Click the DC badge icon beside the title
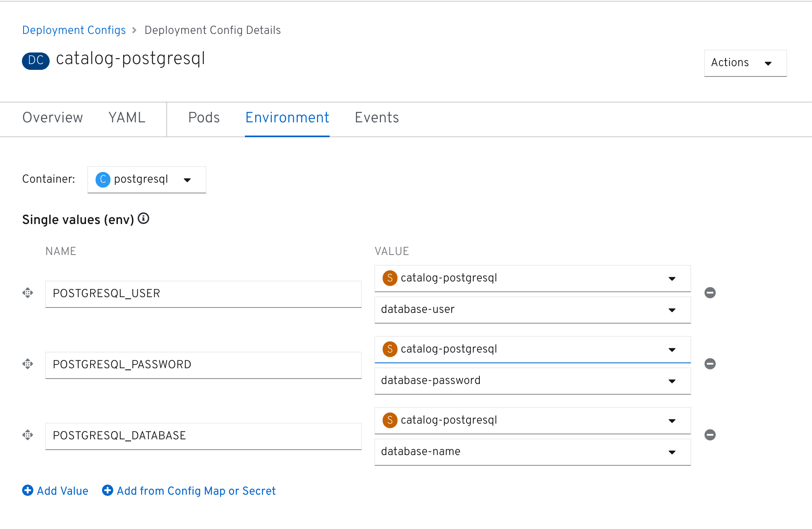 36,60
